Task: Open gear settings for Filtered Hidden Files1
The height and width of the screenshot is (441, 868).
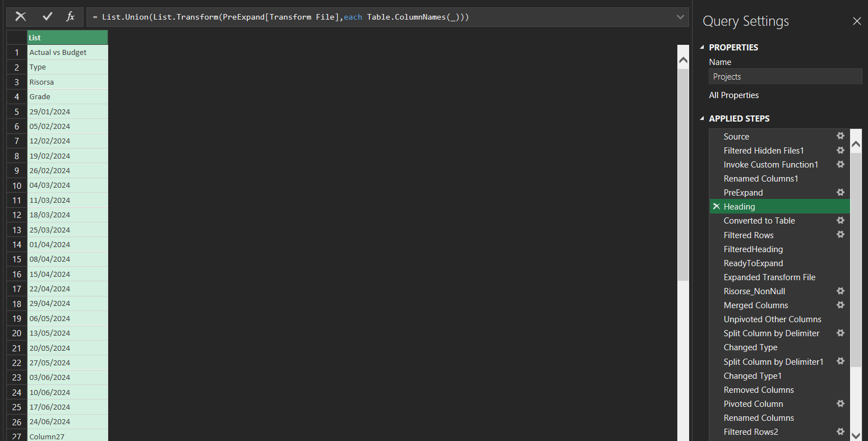Action: coord(841,150)
